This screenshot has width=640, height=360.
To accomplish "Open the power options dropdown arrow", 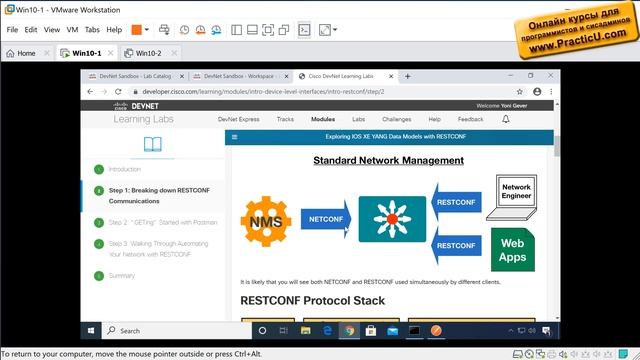I will [147, 30].
